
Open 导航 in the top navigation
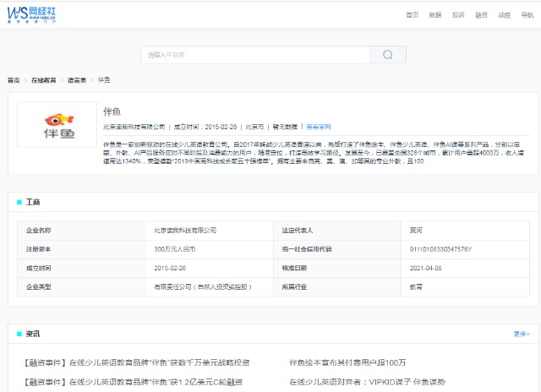(x=527, y=15)
